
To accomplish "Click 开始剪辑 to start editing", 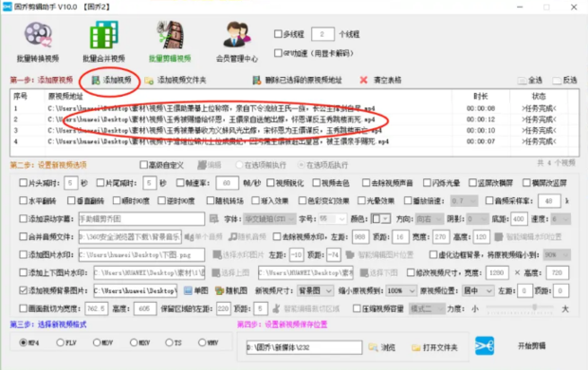I will click(532, 345).
